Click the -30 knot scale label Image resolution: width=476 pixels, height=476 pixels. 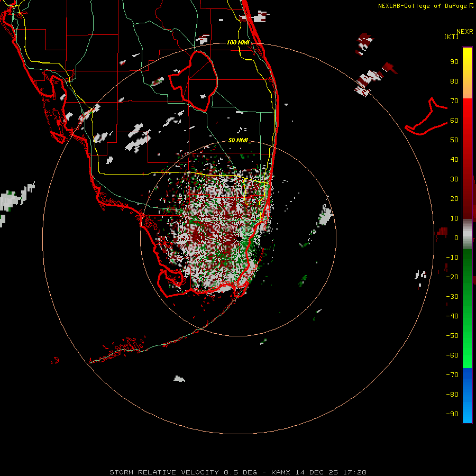tap(452, 297)
